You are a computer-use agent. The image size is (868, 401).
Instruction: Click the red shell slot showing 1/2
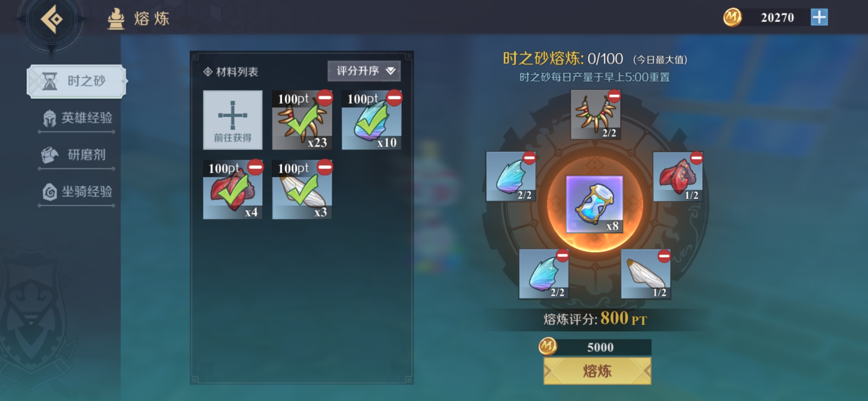coord(678,177)
